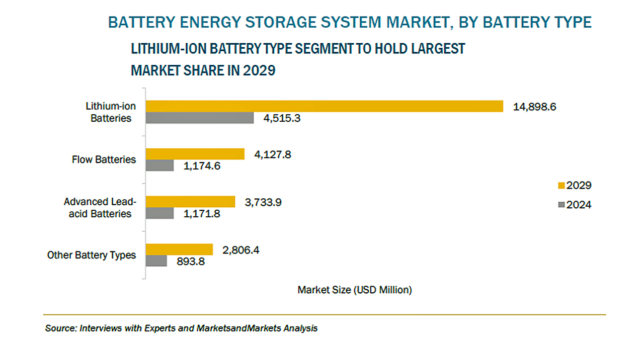Click the value label 1,174.6

[x=202, y=166]
